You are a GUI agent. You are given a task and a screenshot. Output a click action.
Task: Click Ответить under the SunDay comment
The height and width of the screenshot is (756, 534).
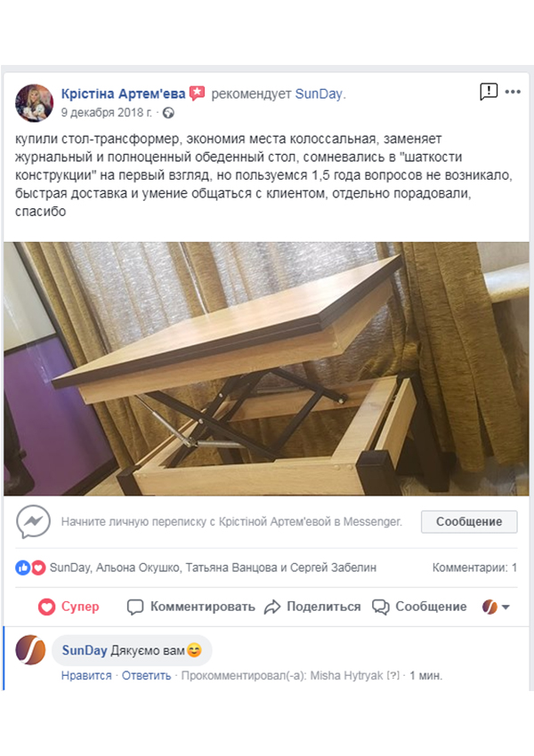146,675
